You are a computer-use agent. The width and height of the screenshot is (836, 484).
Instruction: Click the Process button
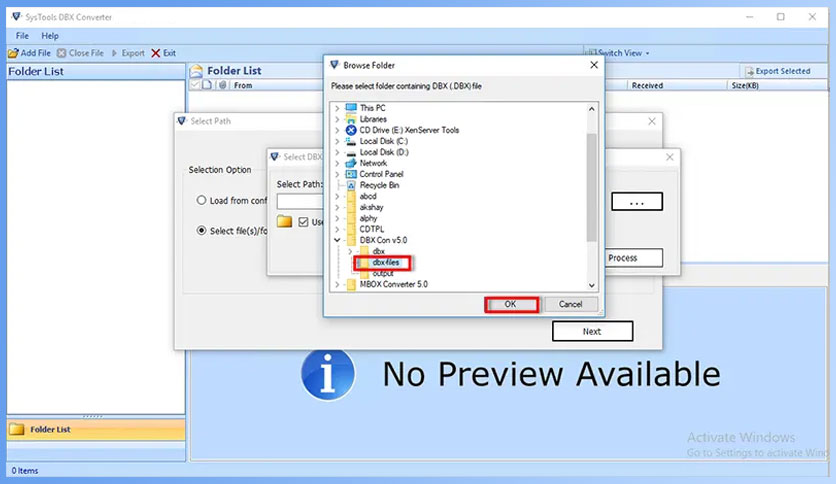point(634,258)
